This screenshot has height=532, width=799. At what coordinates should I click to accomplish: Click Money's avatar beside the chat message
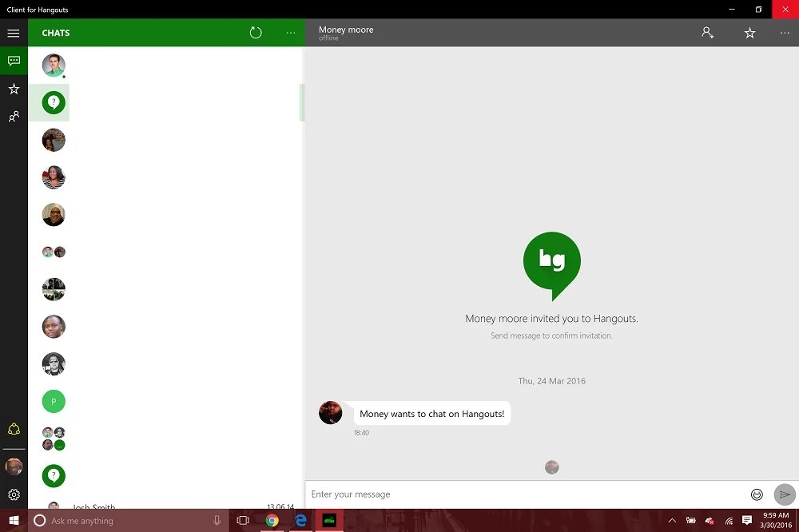[x=330, y=412]
